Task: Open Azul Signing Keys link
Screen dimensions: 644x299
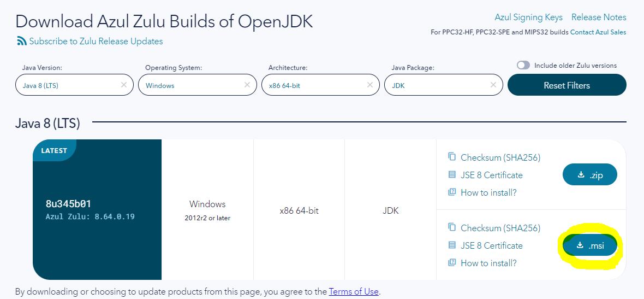Action: click(x=528, y=17)
